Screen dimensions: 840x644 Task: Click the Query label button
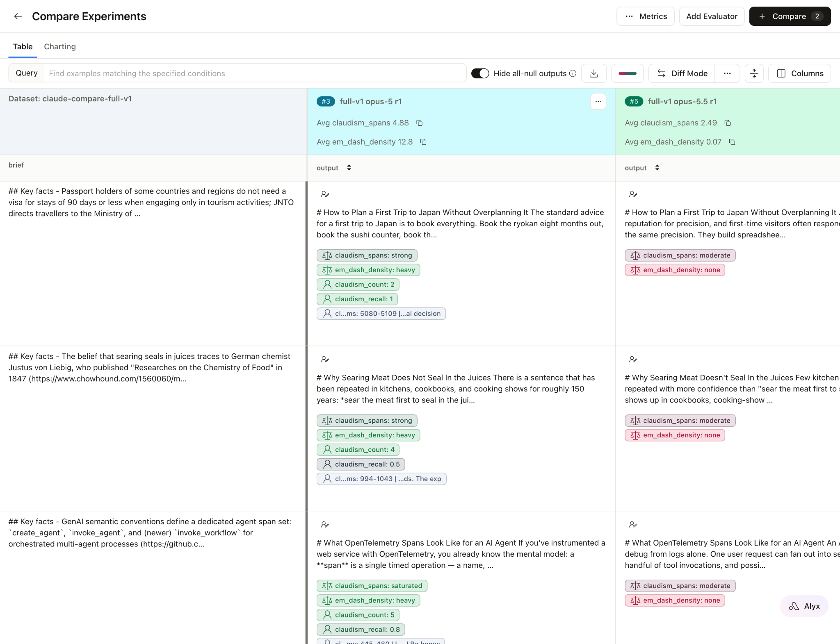[27, 73]
